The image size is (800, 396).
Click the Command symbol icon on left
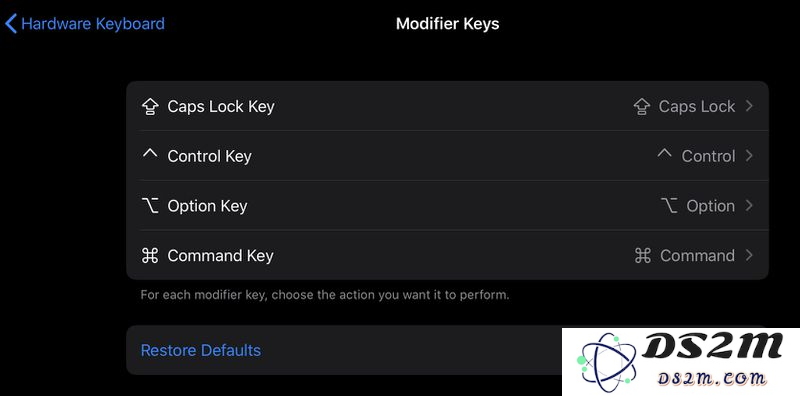150,256
